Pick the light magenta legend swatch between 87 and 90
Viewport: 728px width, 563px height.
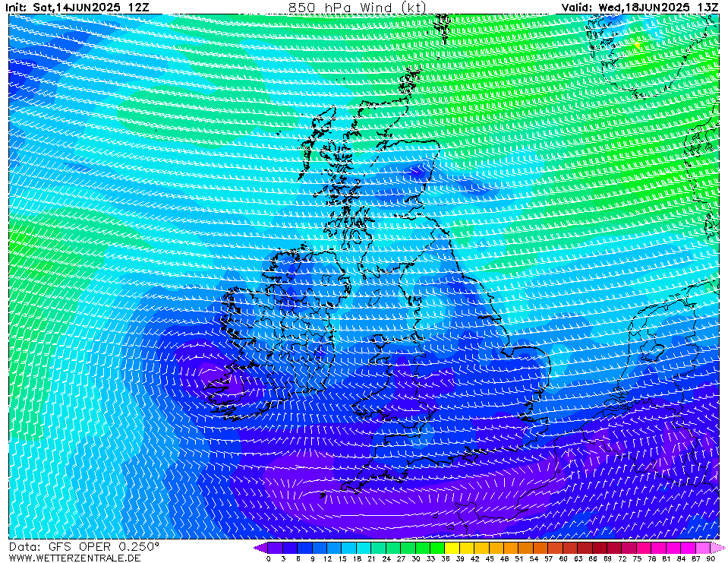click(x=703, y=548)
